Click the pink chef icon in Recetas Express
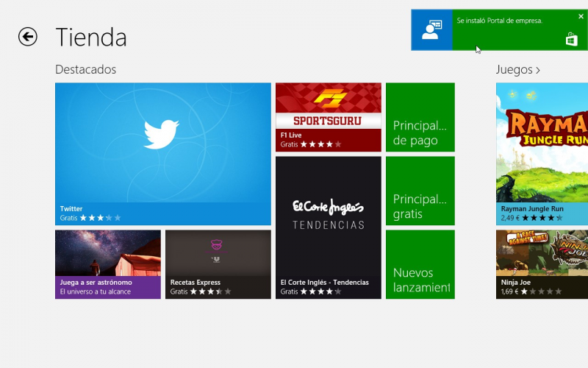Screen dimensions: 588x368 tap(216, 245)
